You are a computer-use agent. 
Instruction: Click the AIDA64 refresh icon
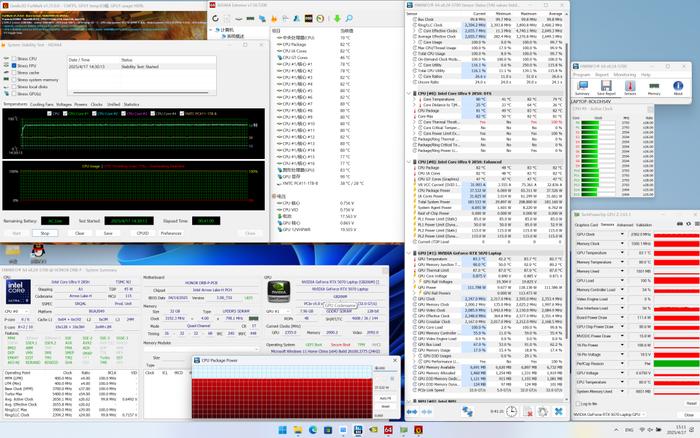point(216,18)
